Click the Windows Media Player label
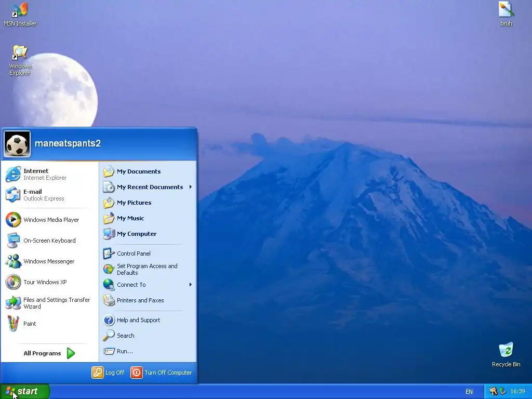The height and width of the screenshot is (399, 532). [51, 220]
